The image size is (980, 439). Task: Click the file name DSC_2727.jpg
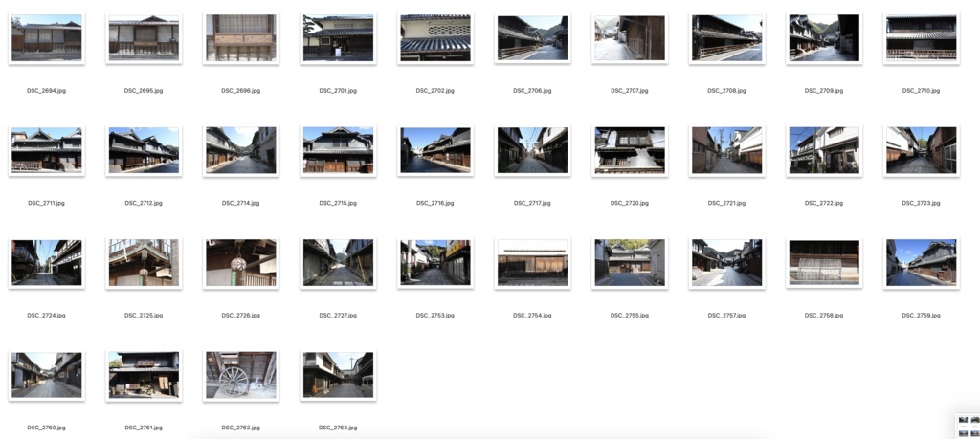(x=338, y=316)
